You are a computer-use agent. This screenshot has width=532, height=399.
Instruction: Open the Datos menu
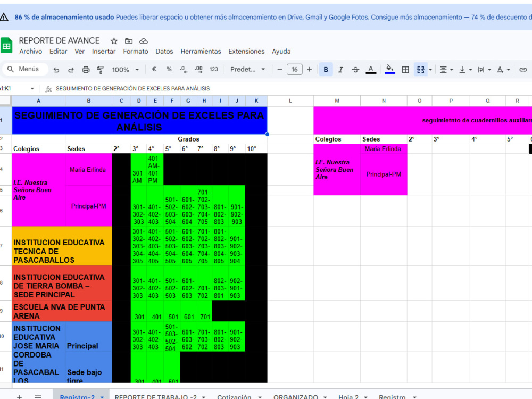point(164,51)
